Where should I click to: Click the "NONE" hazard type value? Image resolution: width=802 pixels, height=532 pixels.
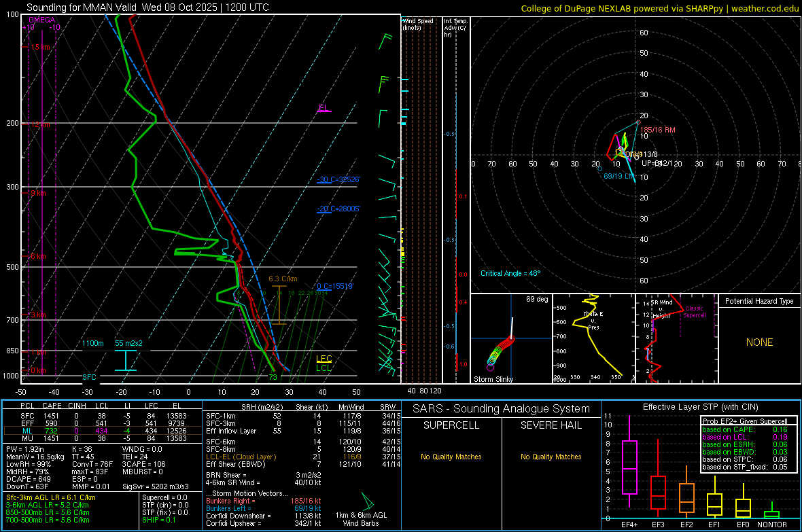(x=760, y=342)
